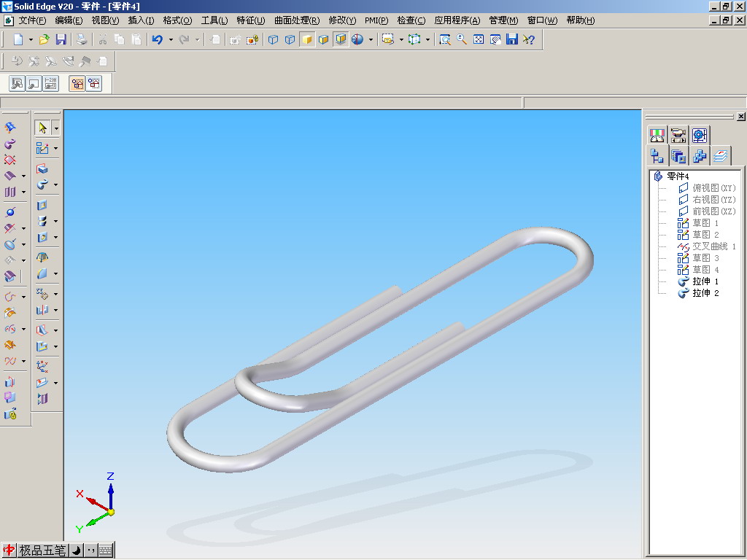Switch to the Layers tab
Viewport: 747px width, 560px height.
pos(720,156)
